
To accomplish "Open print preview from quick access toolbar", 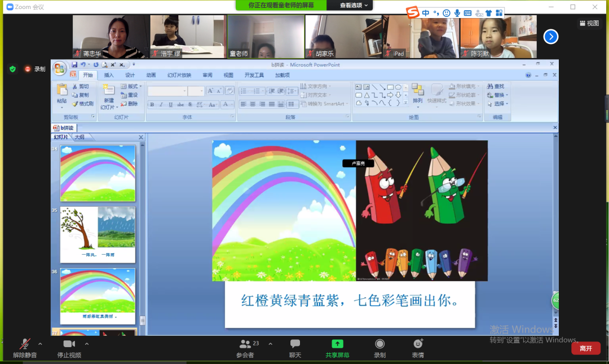I will click(104, 65).
